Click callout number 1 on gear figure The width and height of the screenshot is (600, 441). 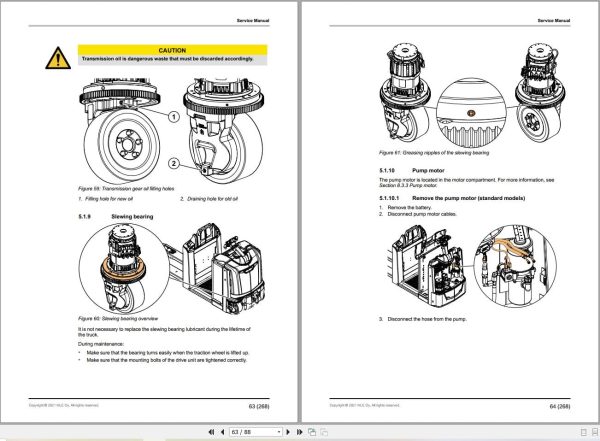pyautogui.click(x=174, y=117)
